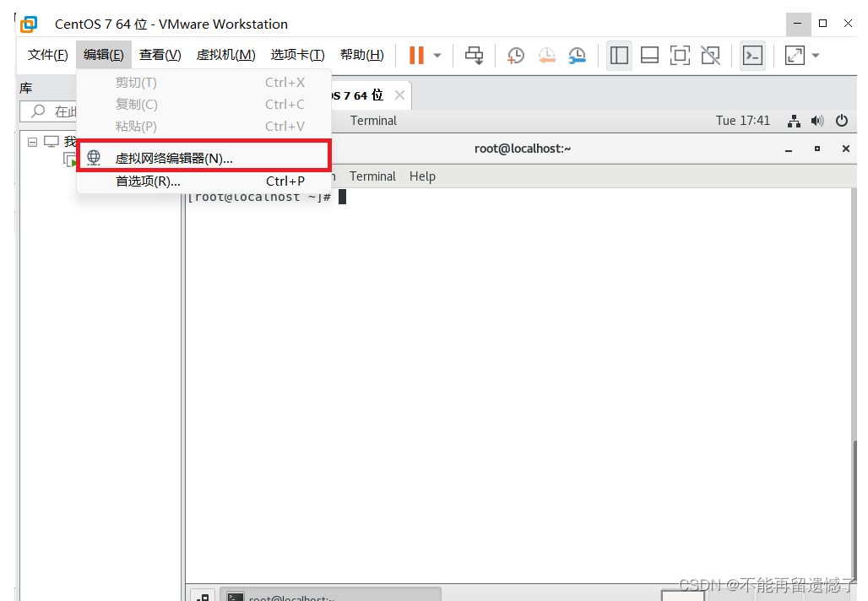Click the computer icon in library tree
The image size is (868, 601).
(x=52, y=142)
